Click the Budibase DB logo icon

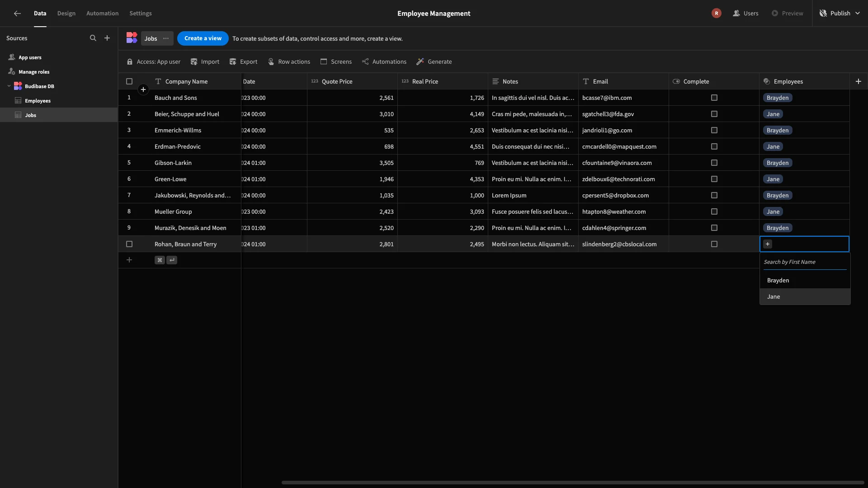click(18, 86)
